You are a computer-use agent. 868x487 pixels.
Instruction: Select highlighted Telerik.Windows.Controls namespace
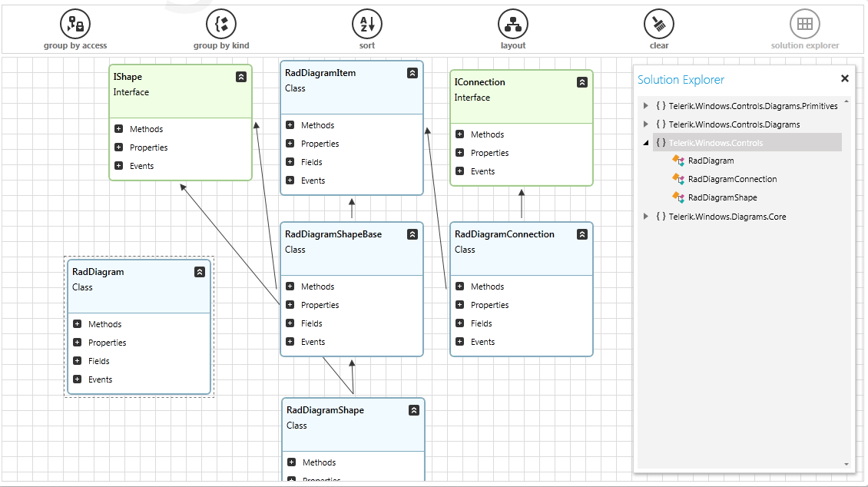click(716, 143)
